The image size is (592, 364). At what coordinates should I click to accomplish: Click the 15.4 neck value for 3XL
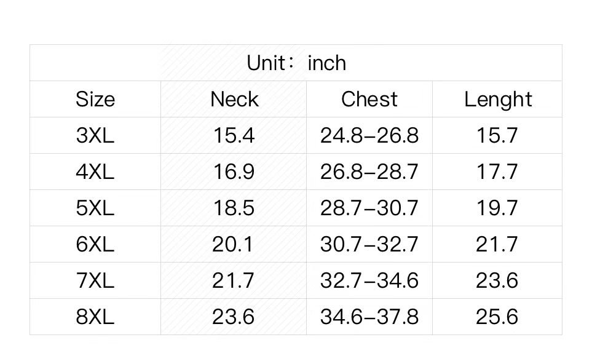(234, 135)
